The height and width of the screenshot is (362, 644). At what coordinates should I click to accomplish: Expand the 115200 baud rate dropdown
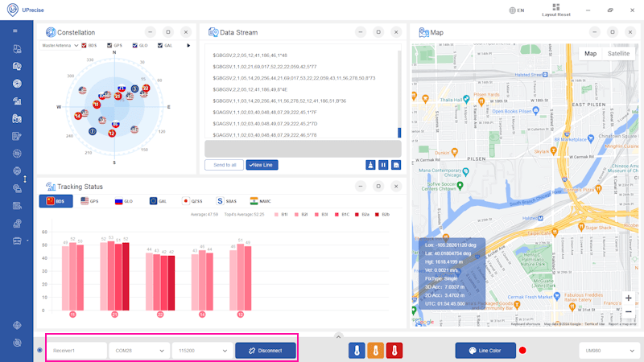pyautogui.click(x=201, y=351)
